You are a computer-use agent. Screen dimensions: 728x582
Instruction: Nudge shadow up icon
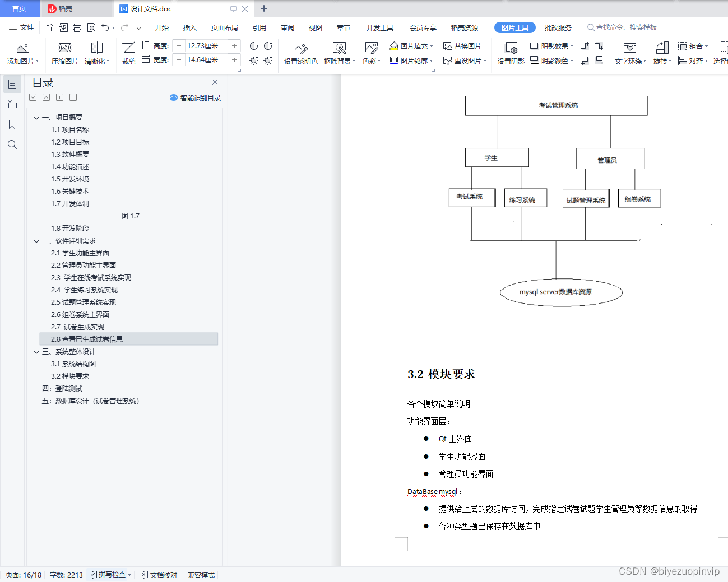pos(585,46)
